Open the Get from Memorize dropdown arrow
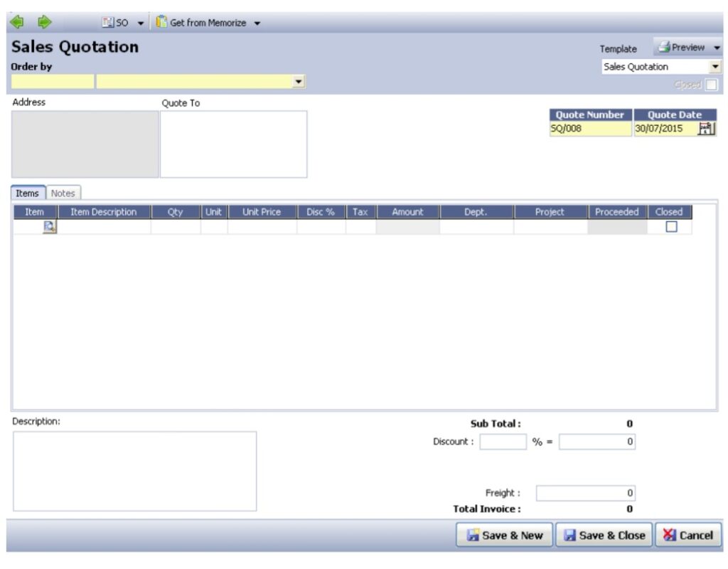 [x=257, y=22]
